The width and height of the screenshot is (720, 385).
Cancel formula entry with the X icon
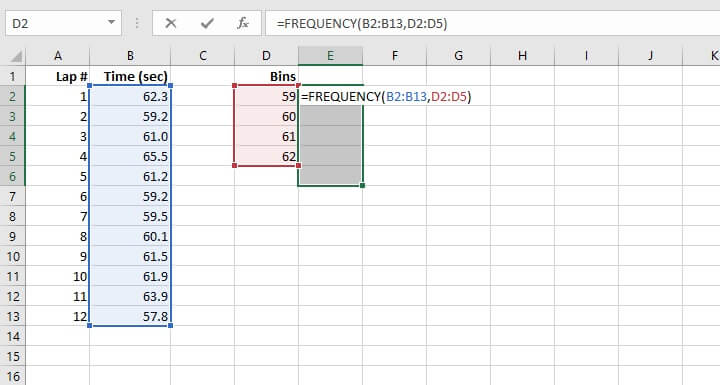171,23
